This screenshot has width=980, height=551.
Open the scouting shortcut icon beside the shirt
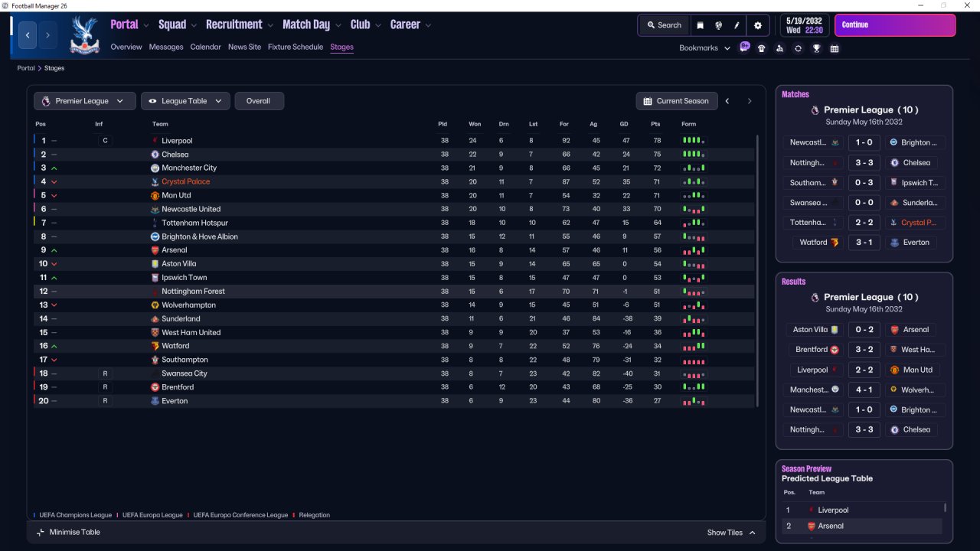(x=779, y=48)
